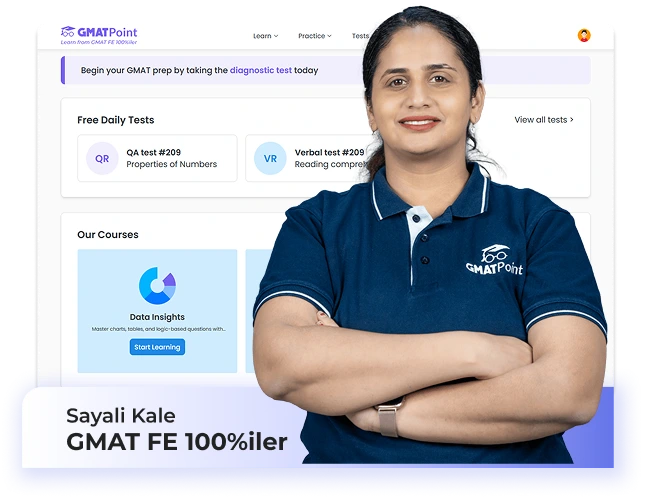This screenshot has width=655, height=498.
Task: Click the GMATPoint logo
Action: 99,35
